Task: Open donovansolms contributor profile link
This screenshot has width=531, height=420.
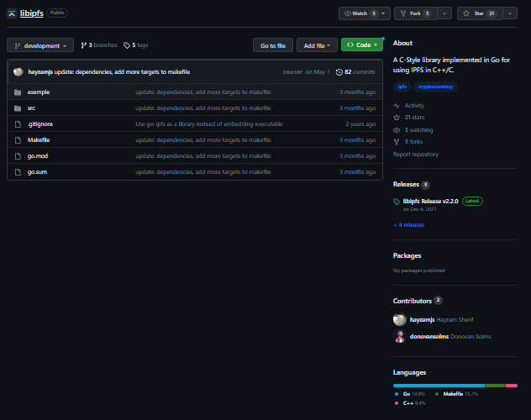Action: (429, 336)
